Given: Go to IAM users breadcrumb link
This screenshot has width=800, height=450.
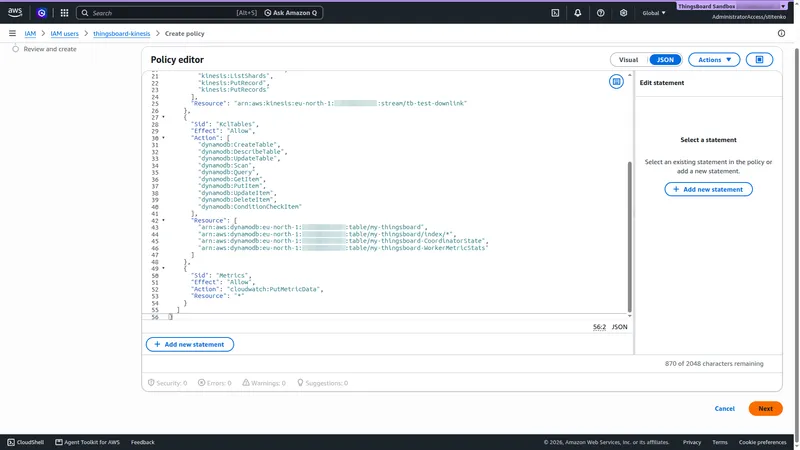Looking at the screenshot, I should 64,34.
